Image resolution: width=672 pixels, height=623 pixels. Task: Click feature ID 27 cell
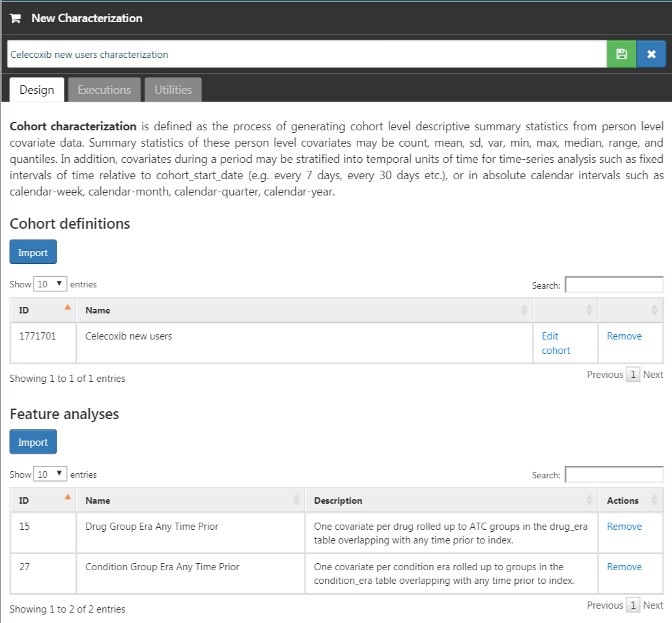click(43, 573)
